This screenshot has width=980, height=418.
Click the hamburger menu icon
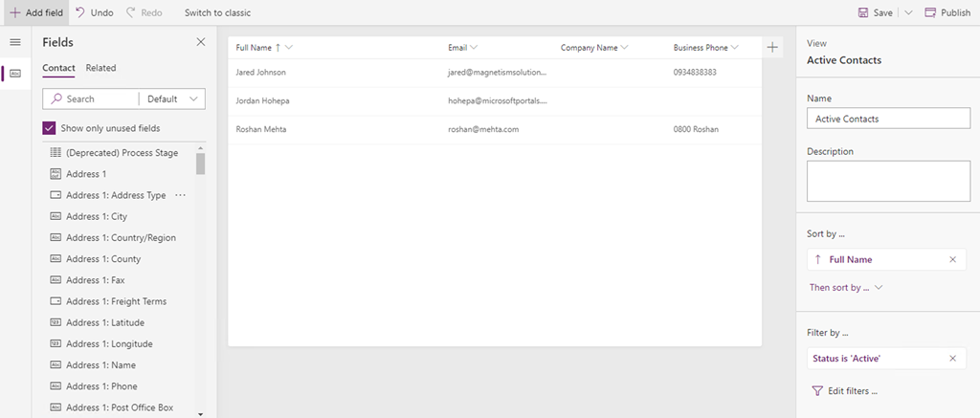coord(14,42)
